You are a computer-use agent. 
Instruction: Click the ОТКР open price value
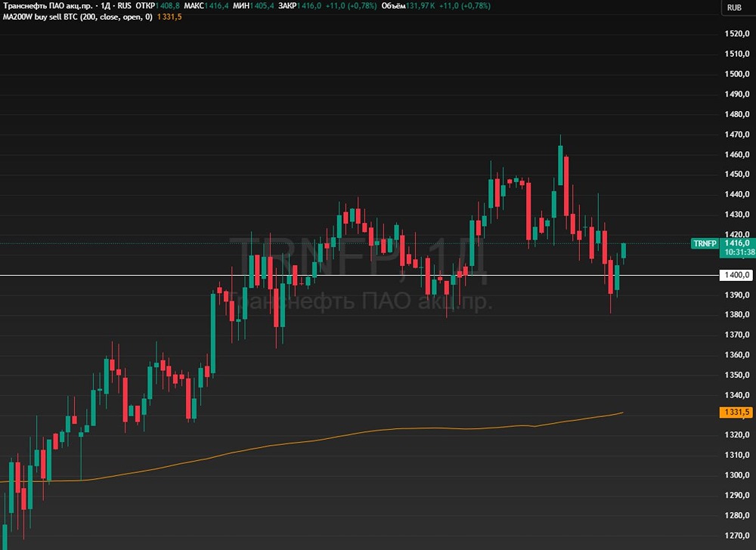[168, 6]
